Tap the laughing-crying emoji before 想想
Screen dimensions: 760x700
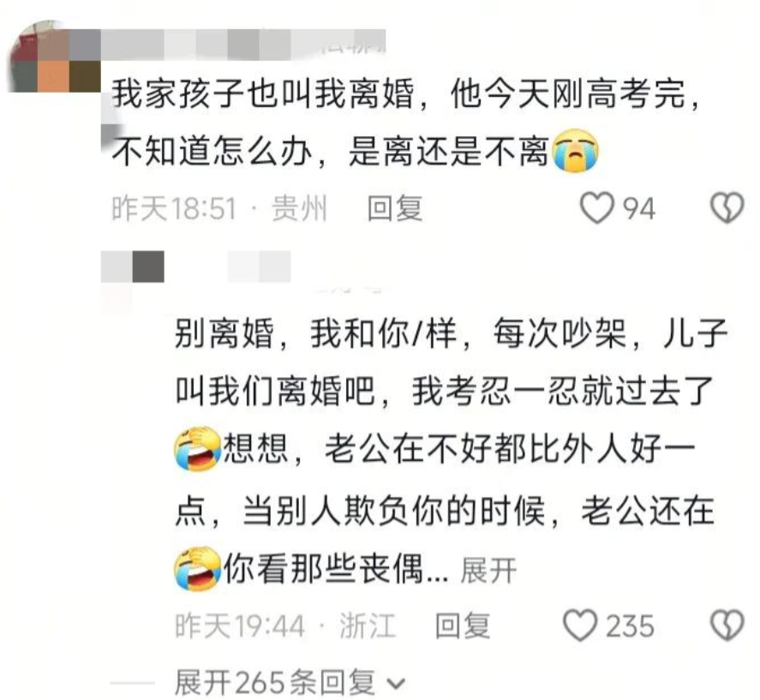tap(197, 449)
